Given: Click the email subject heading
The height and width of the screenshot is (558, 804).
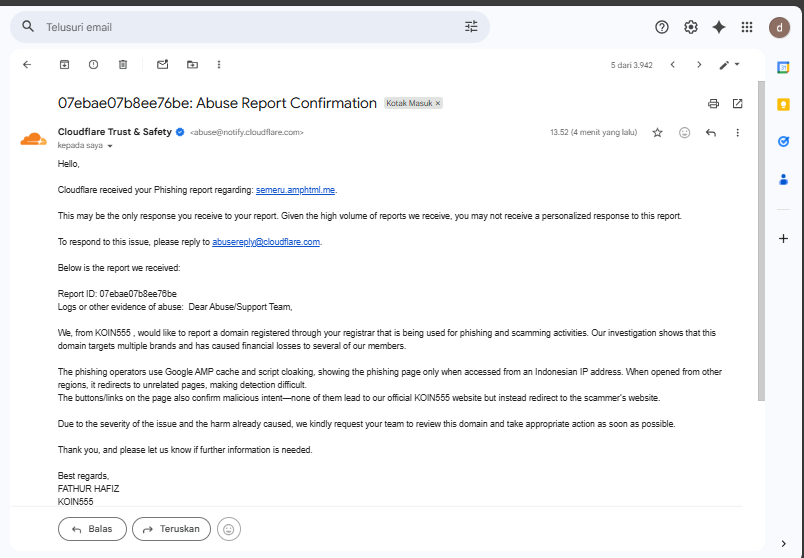Looking at the screenshot, I should (x=217, y=103).
